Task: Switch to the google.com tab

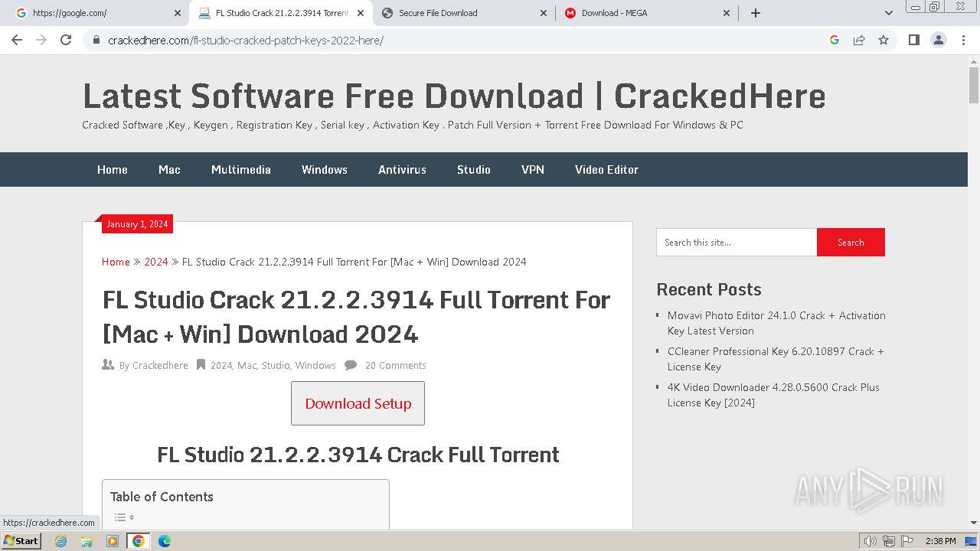Action: (98, 13)
